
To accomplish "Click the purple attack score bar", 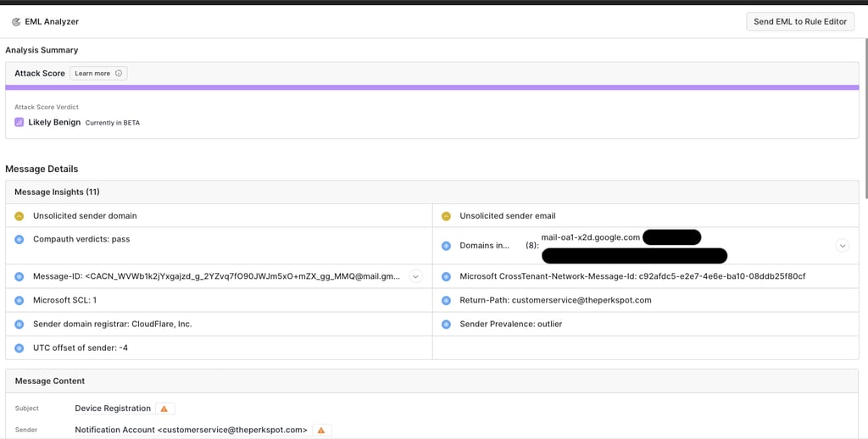I will pyautogui.click(x=431, y=87).
